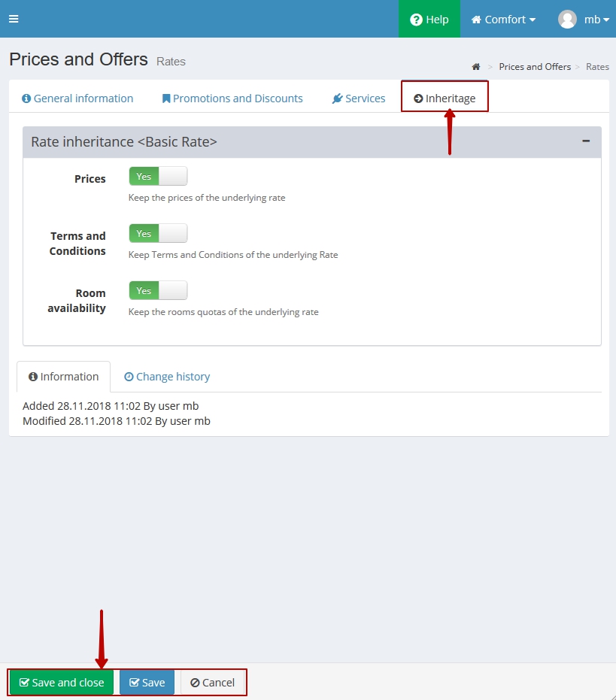616x700 pixels.
Task: Click the plug icon on Services tab
Action: pyautogui.click(x=337, y=98)
